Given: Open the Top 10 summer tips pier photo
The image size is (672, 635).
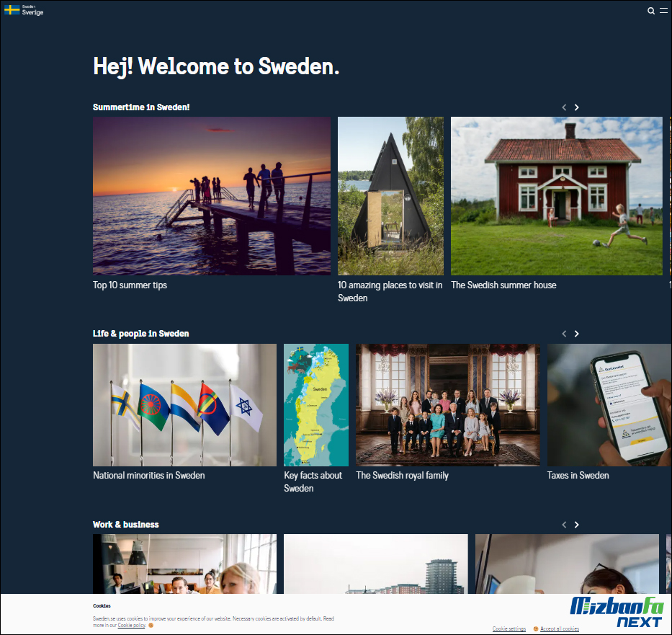Looking at the screenshot, I should click(212, 196).
